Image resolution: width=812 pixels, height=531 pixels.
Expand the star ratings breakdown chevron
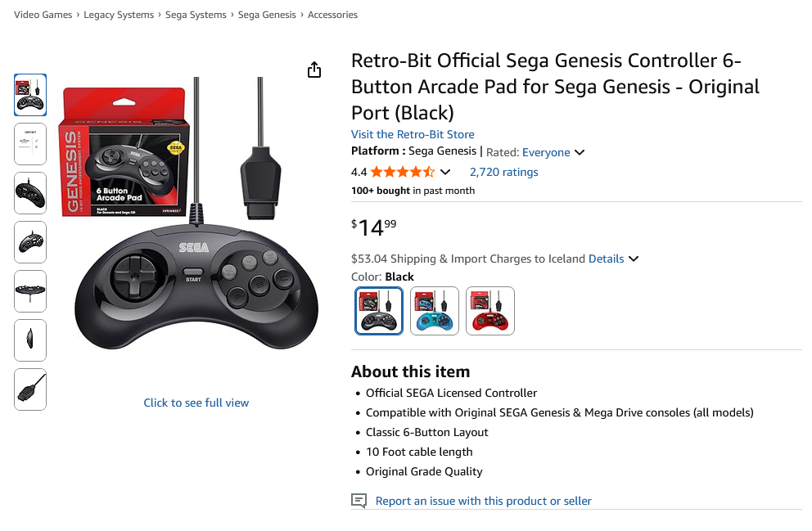[445, 172]
